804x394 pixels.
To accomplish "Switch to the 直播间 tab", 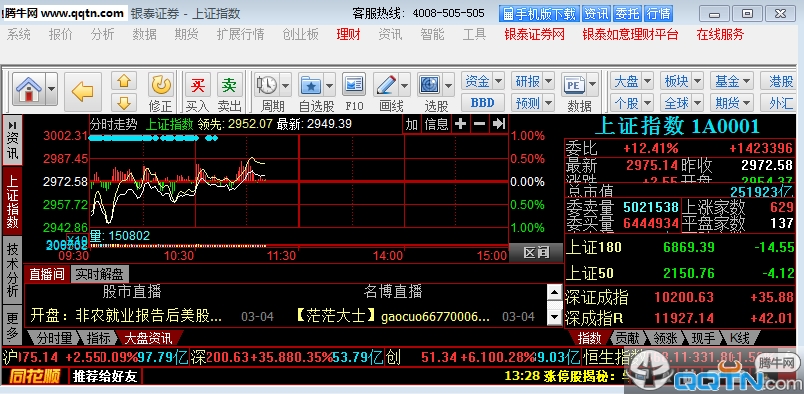I will pos(47,274).
